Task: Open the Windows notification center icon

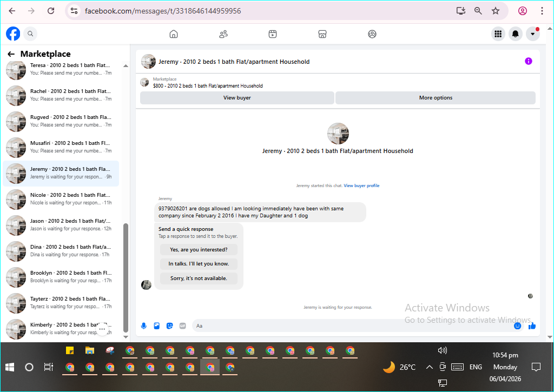Action: pyautogui.click(x=536, y=367)
